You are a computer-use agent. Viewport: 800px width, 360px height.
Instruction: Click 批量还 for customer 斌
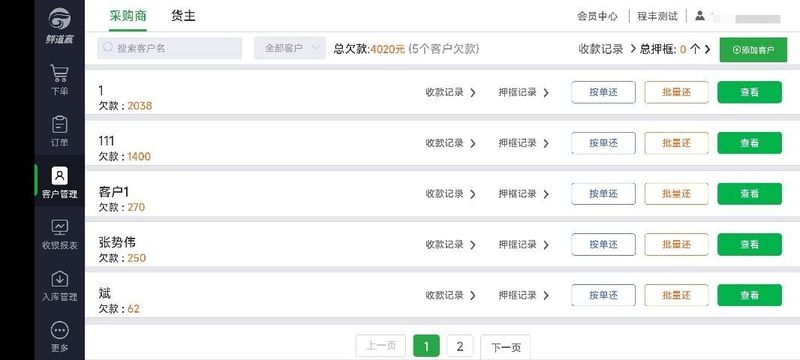point(677,295)
